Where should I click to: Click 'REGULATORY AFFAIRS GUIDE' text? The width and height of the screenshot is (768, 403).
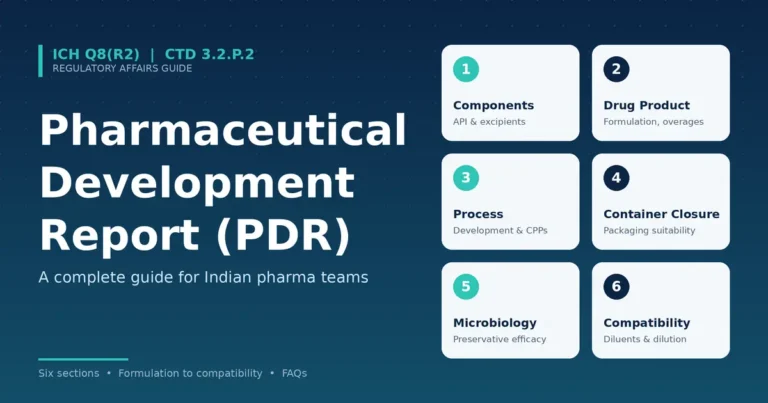tap(122, 69)
